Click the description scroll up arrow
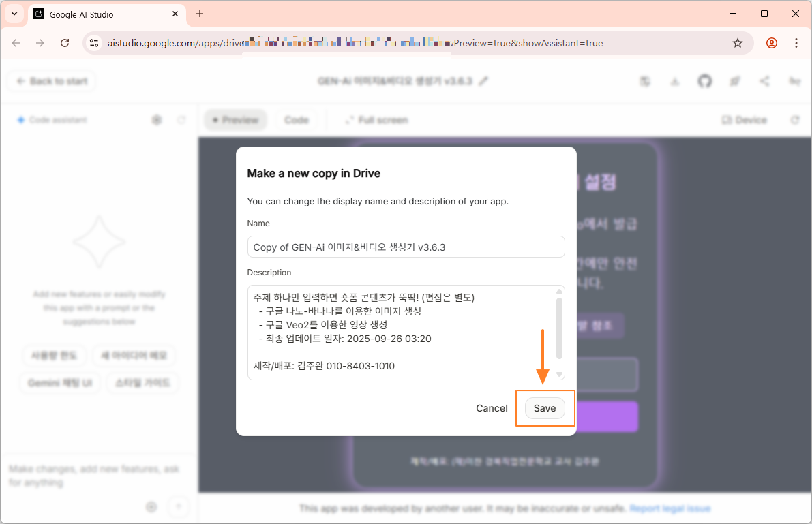The image size is (812, 524). pos(559,291)
